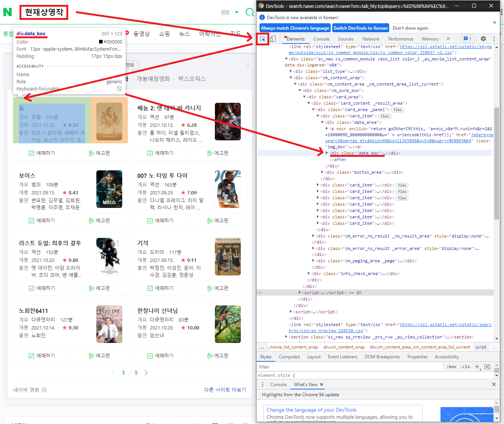The height and width of the screenshot is (424, 504).
Task: Close the bottom drawer panel
Action: 494,384
